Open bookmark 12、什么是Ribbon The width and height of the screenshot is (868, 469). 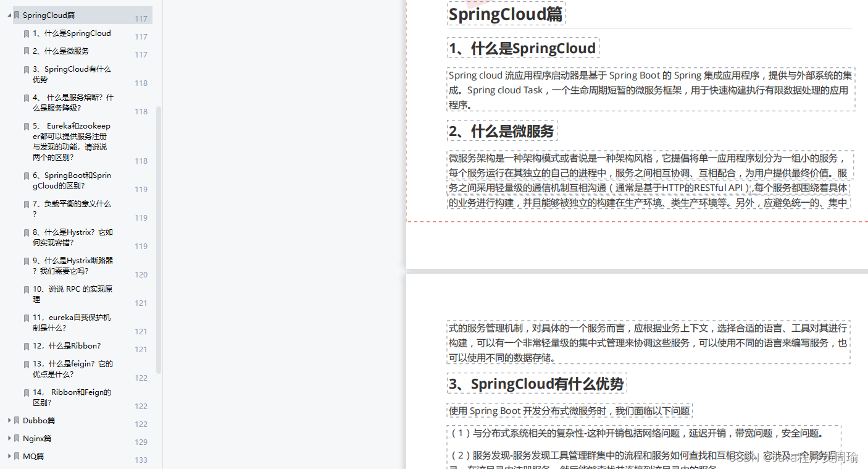click(67, 346)
